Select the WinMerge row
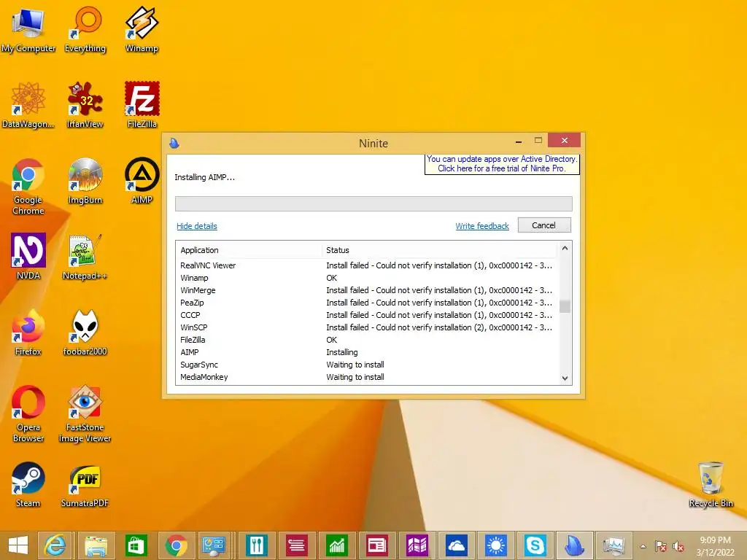The image size is (747, 560). tap(367, 290)
